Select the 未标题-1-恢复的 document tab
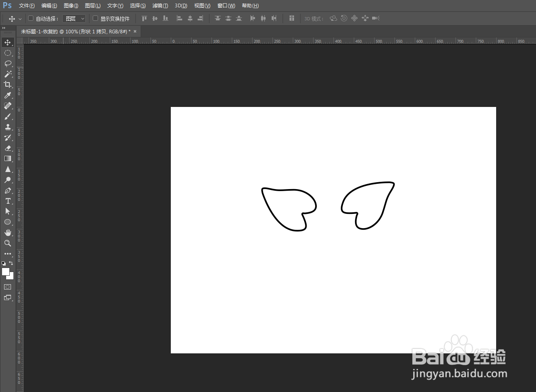Image resolution: width=536 pixels, height=392 pixels. (x=76, y=31)
